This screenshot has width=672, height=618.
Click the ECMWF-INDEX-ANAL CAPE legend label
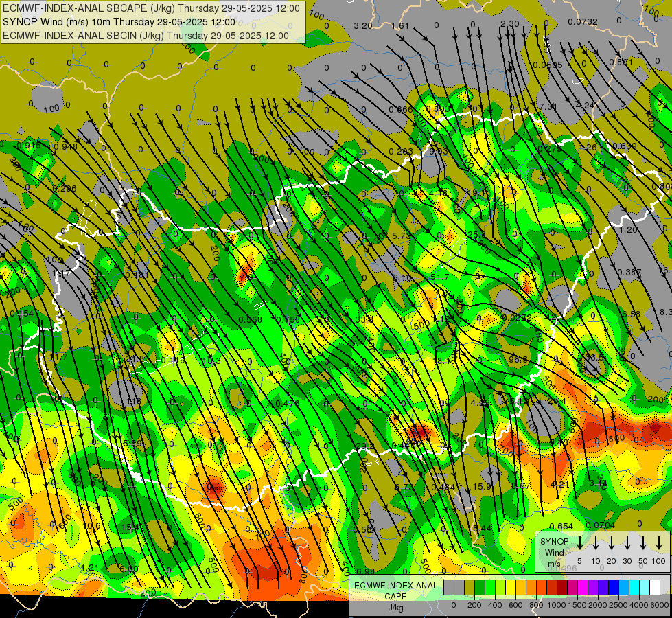[395, 591]
